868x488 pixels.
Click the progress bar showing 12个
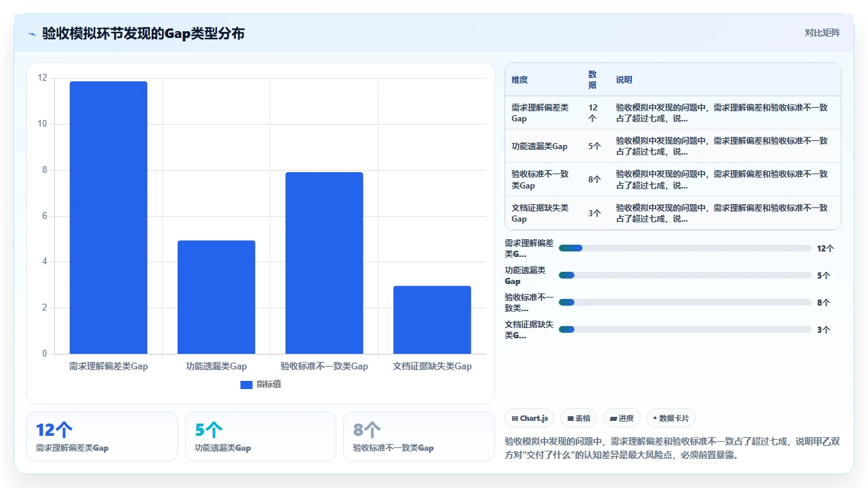click(685, 248)
